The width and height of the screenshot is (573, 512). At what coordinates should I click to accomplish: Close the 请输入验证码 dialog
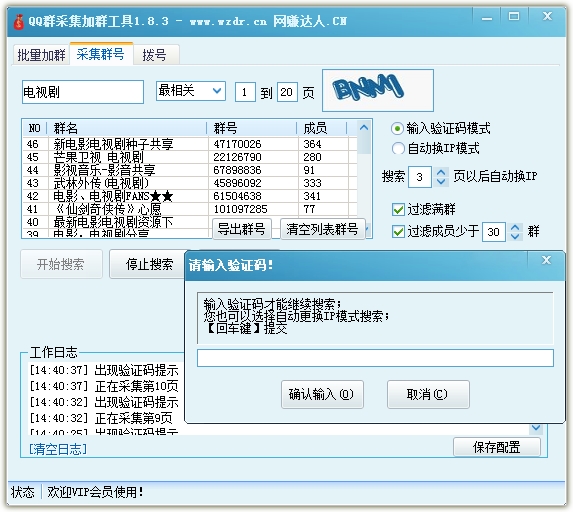546,260
